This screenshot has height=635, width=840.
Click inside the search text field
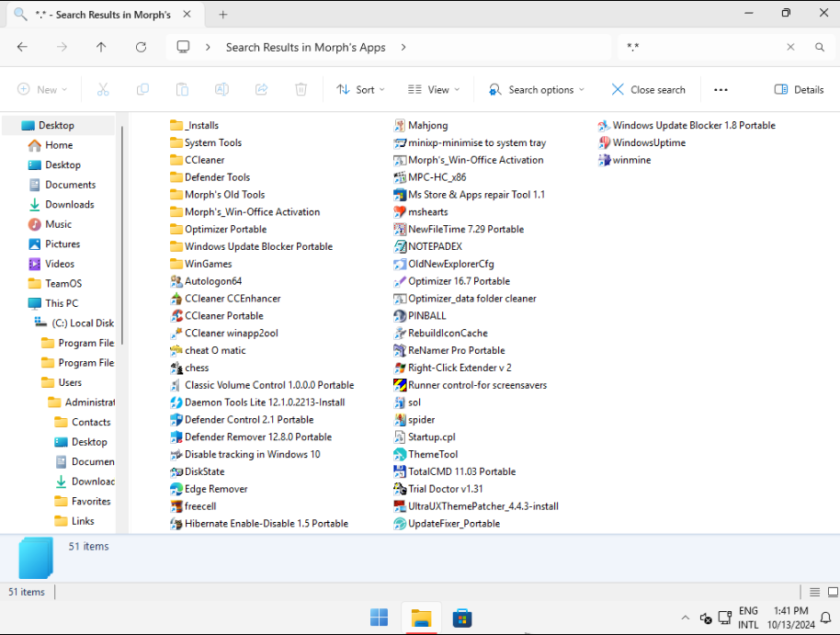tap(702, 47)
